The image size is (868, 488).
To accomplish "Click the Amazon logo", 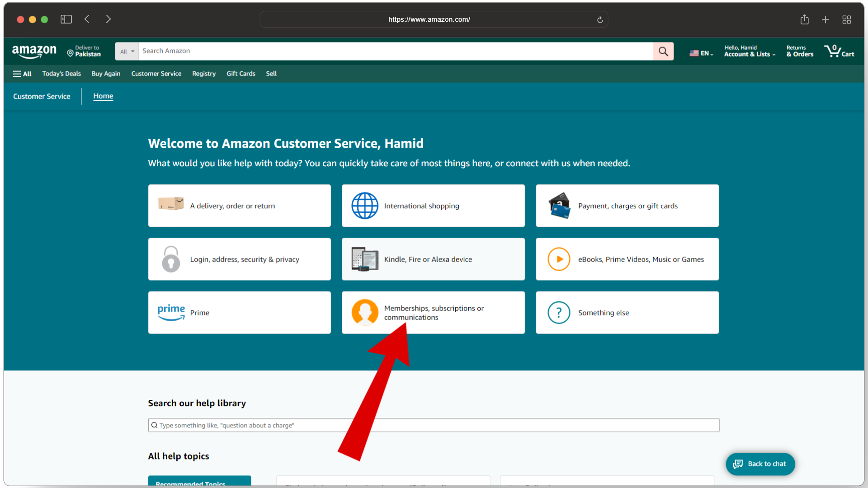I will 34,52.
